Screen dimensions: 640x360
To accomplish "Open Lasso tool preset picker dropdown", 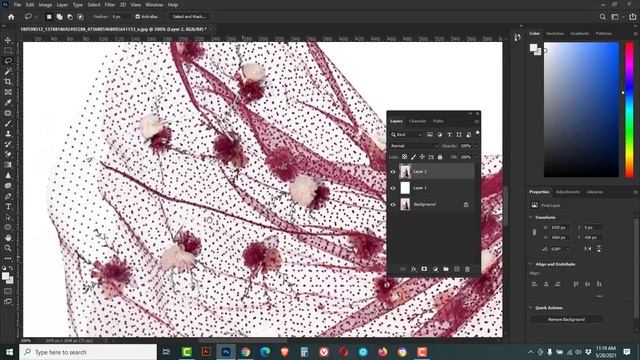I will 36,17.
